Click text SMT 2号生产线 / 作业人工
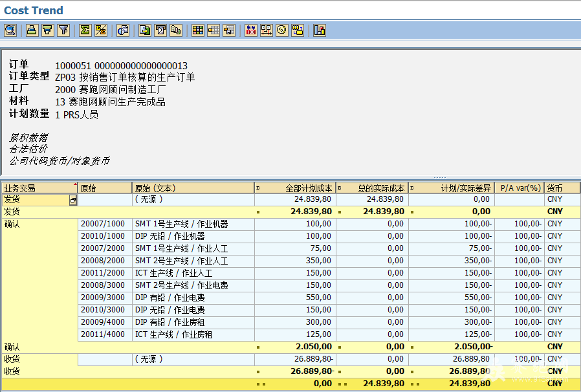This screenshot has width=581, height=392. [182, 261]
